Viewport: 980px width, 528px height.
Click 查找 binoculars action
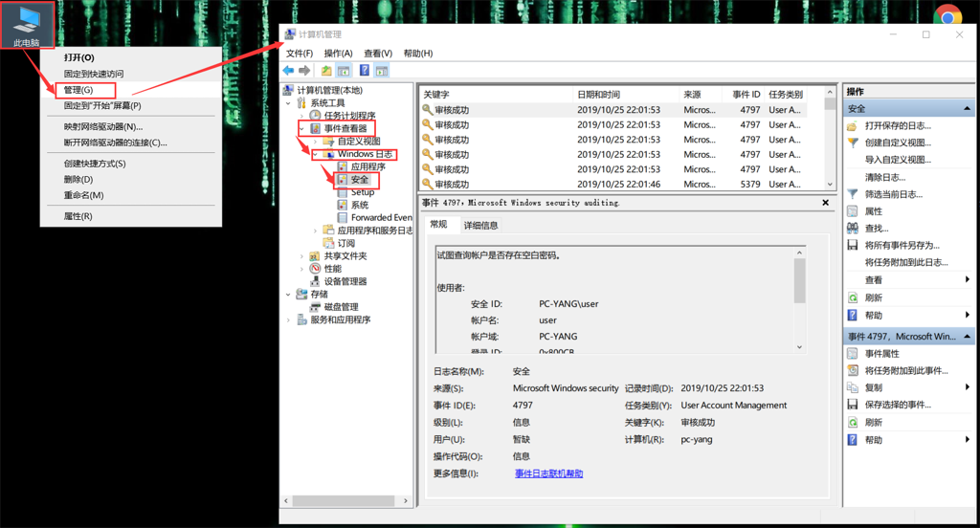pos(877,228)
